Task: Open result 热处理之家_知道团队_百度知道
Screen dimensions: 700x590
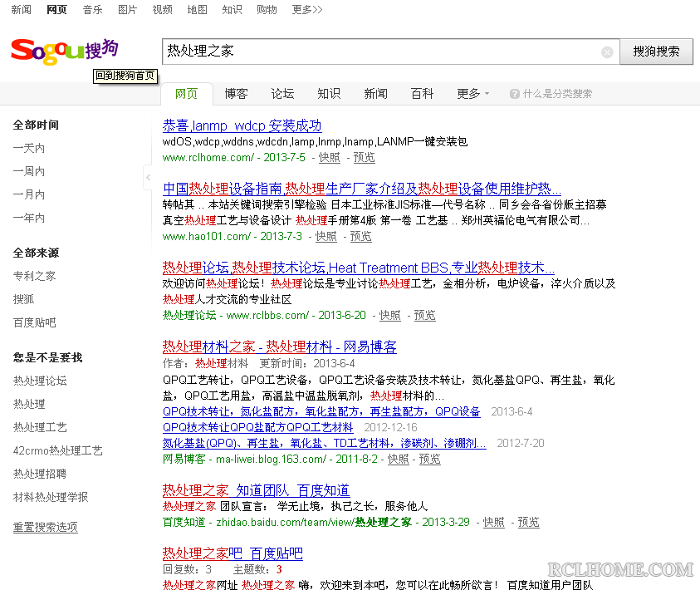Action: click(256, 491)
